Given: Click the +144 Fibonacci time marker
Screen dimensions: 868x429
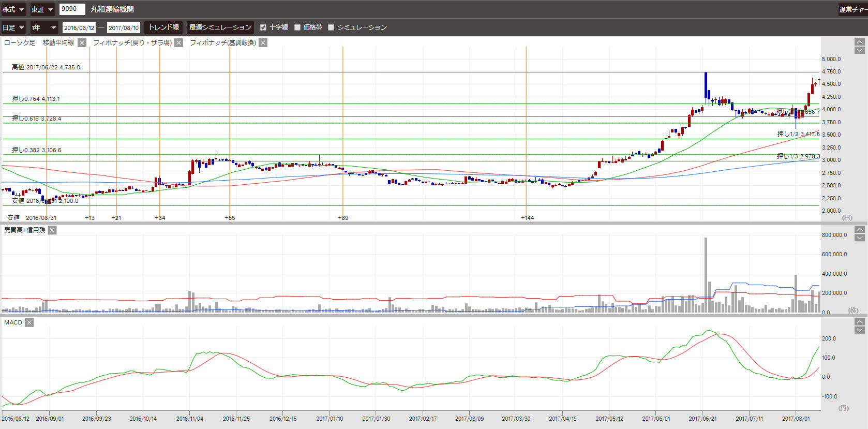Looking at the screenshot, I should point(527,218).
